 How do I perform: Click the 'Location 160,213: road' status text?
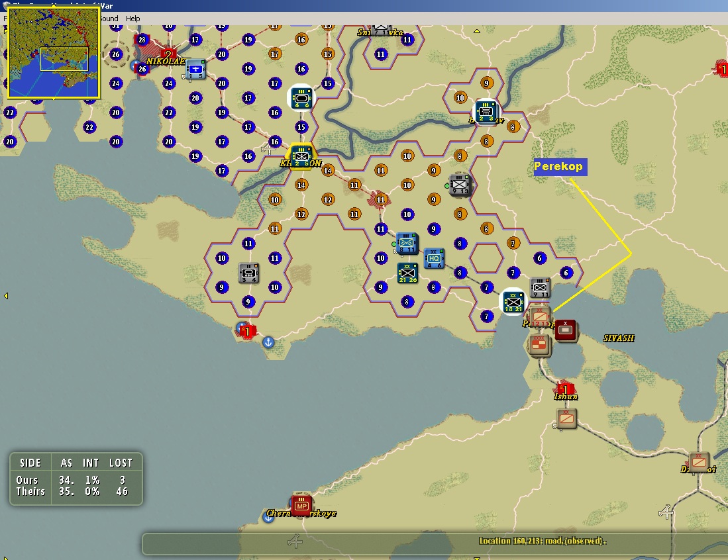click(543, 541)
